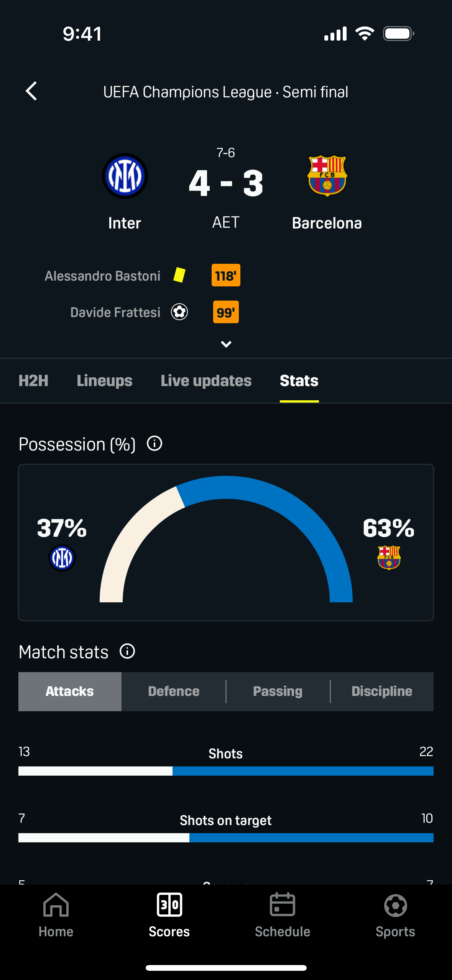This screenshot has height=980, width=452.
Task: Expand match events chevron
Action: [226, 344]
